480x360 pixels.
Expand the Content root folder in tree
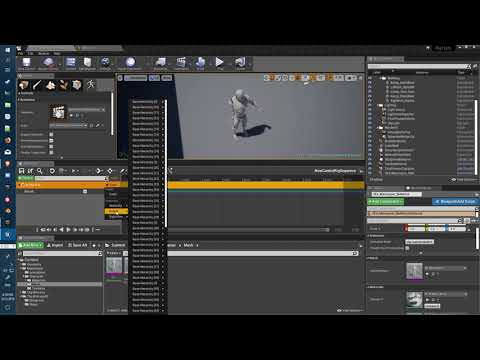(x=19, y=260)
